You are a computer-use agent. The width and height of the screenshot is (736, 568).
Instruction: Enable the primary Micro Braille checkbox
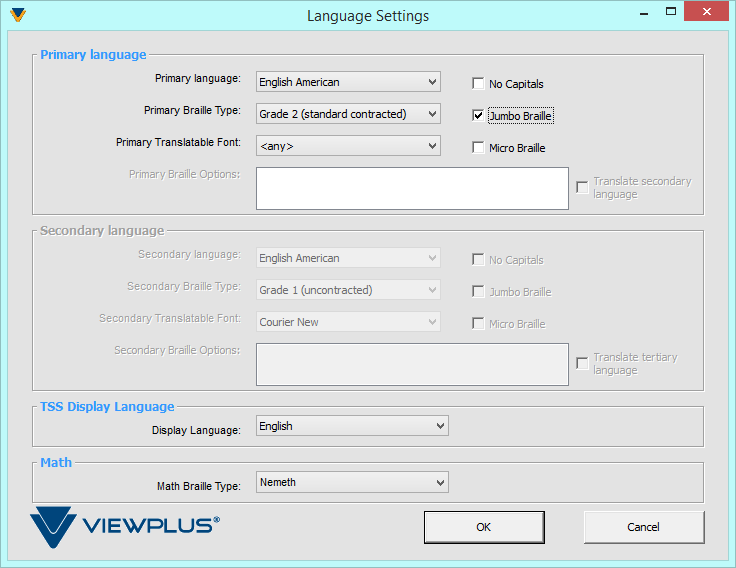(x=479, y=148)
